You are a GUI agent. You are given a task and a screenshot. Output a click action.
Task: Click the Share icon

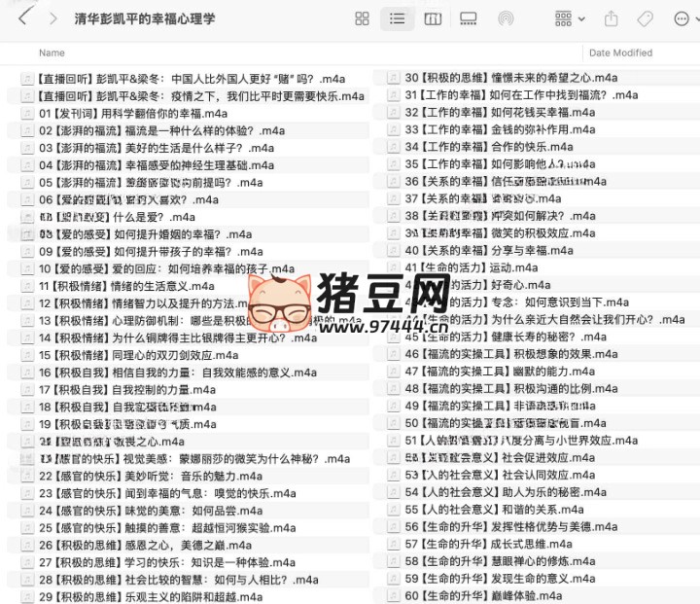coord(611,18)
